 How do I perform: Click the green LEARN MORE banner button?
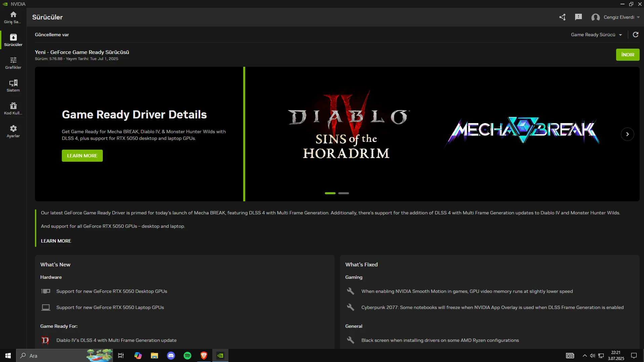click(82, 156)
